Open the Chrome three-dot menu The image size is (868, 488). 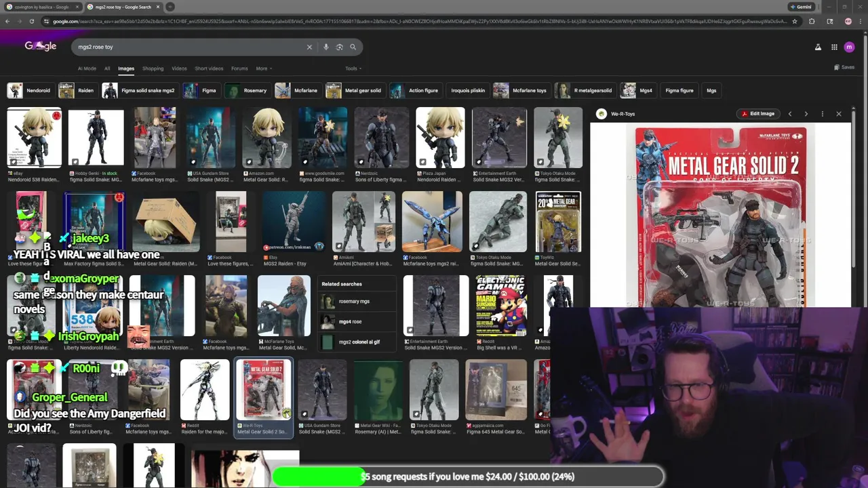(x=861, y=21)
